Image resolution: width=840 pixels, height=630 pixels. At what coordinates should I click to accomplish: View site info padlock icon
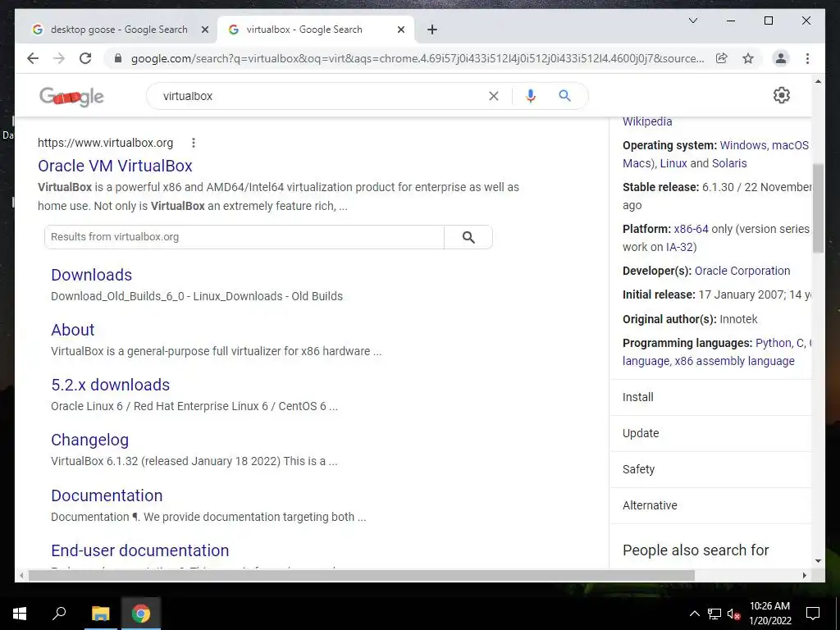click(118, 58)
